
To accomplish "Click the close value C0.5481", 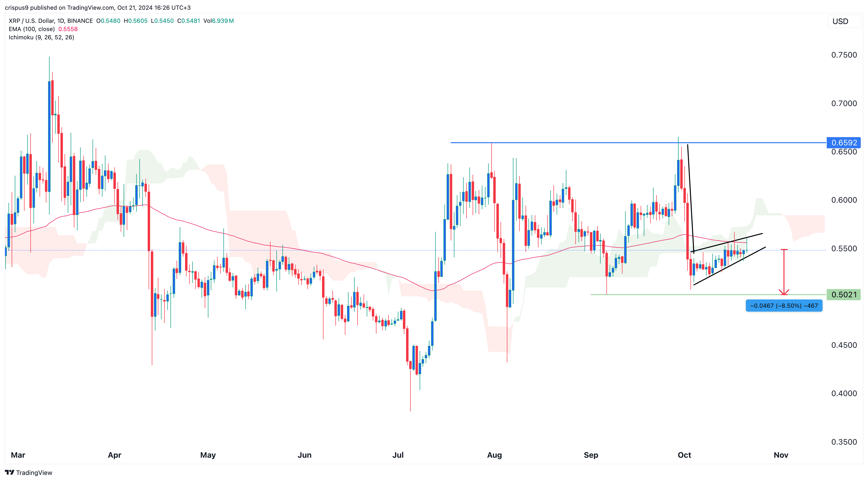I will pos(189,21).
